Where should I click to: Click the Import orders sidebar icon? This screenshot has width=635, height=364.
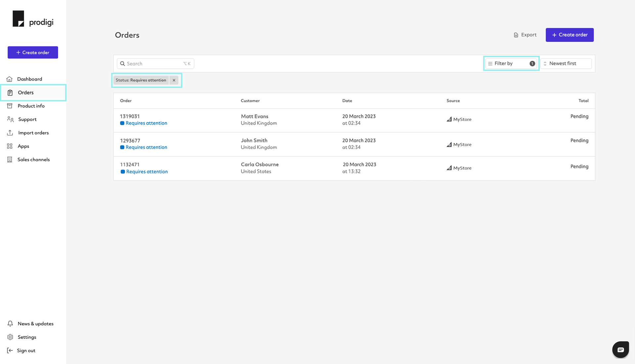pyautogui.click(x=10, y=132)
